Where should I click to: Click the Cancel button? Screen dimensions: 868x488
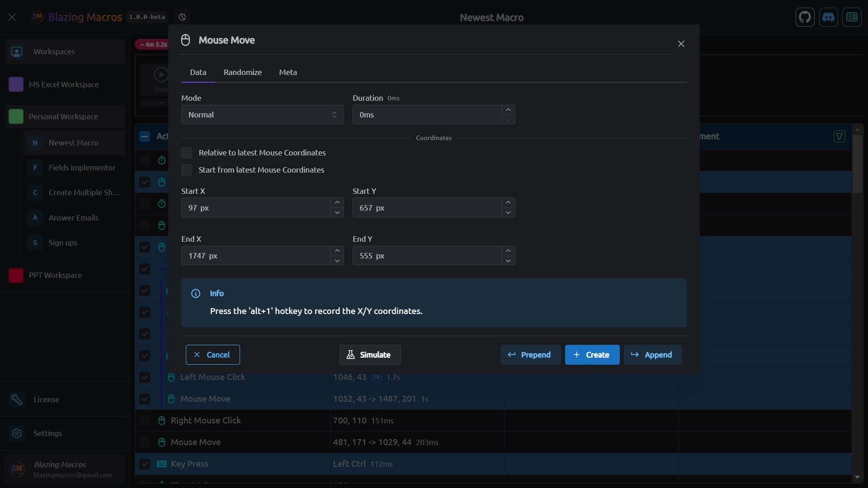(x=213, y=355)
